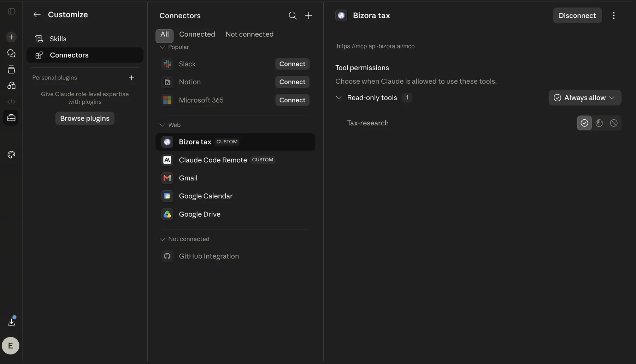Click the GitHub logo icon
The height and width of the screenshot is (364, 636).
click(167, 256)
